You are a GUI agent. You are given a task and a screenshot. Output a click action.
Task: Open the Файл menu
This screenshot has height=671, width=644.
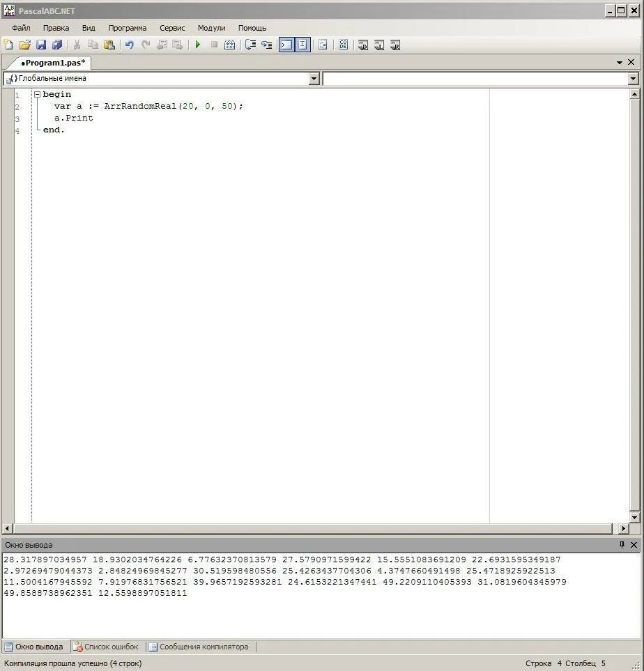click(x=21, y=28)
